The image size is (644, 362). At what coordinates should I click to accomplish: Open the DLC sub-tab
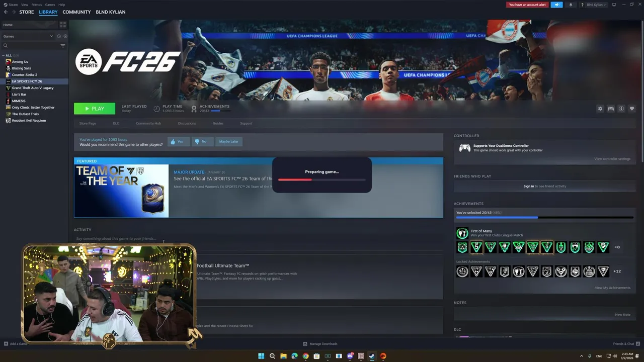(x=116, y=123)
